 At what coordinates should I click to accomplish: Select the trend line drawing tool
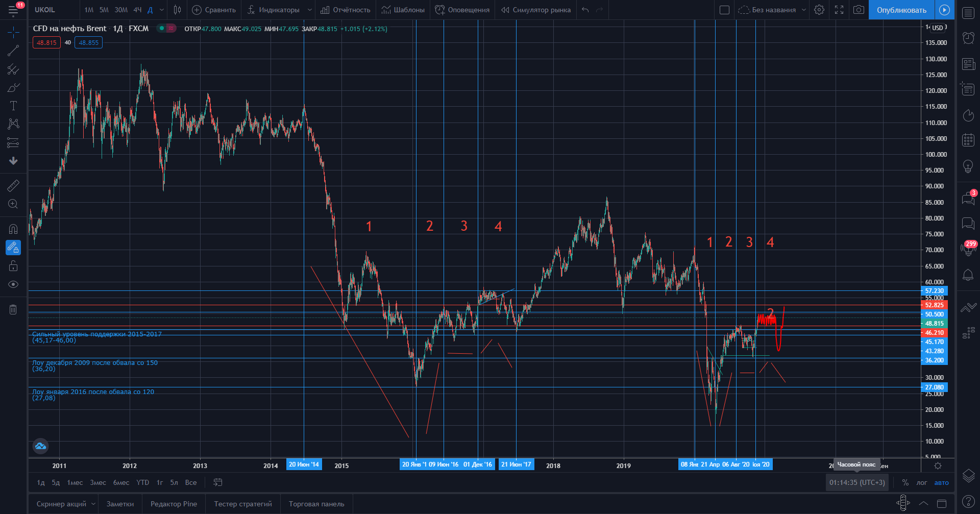(x=13, y=51)
